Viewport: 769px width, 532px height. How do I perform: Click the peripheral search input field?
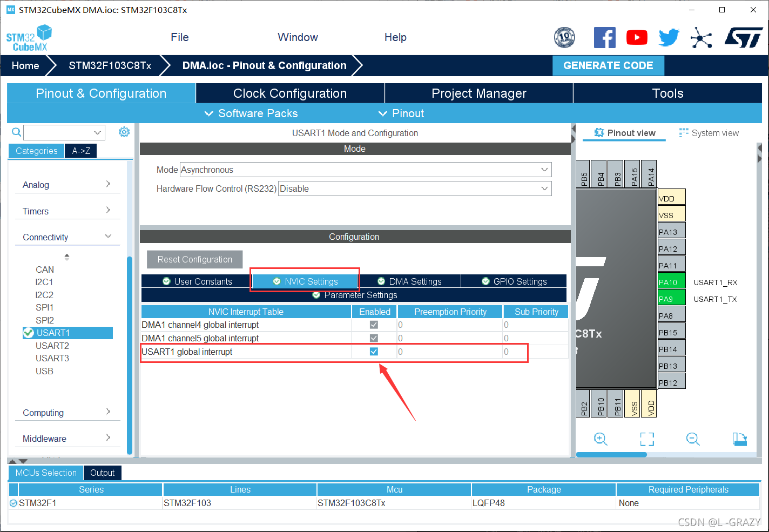tap(58, 132)
